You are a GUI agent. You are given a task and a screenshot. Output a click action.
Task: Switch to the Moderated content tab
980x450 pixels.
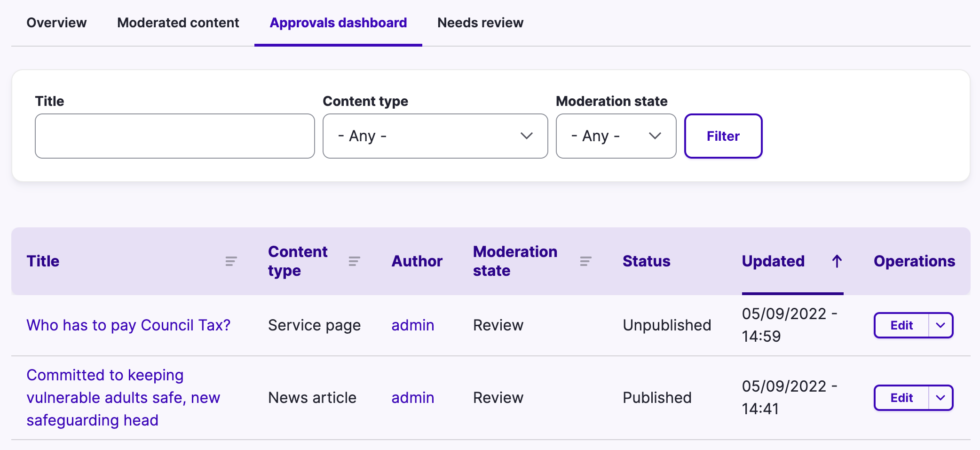point(178,23)
